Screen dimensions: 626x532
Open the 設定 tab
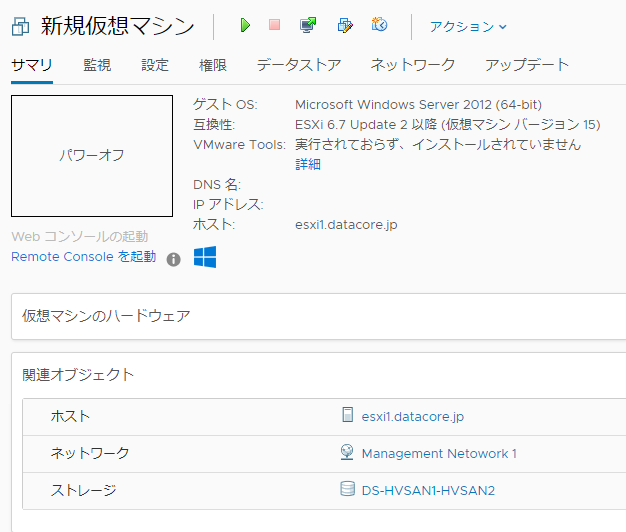155,65
